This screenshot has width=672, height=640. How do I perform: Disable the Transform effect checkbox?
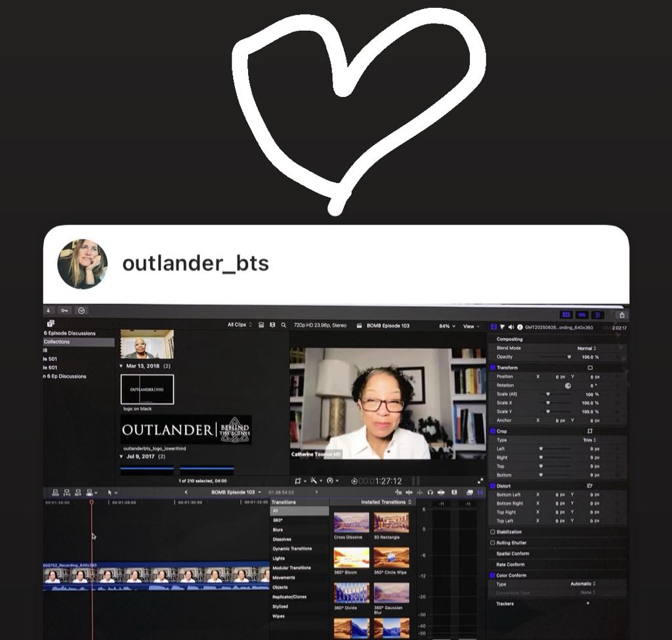pyautogui.click(x=493, y=368)
